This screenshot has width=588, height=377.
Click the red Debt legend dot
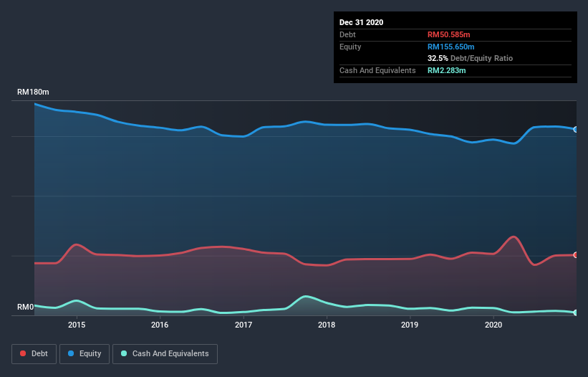pyautogui.click(x=23, y=353)
